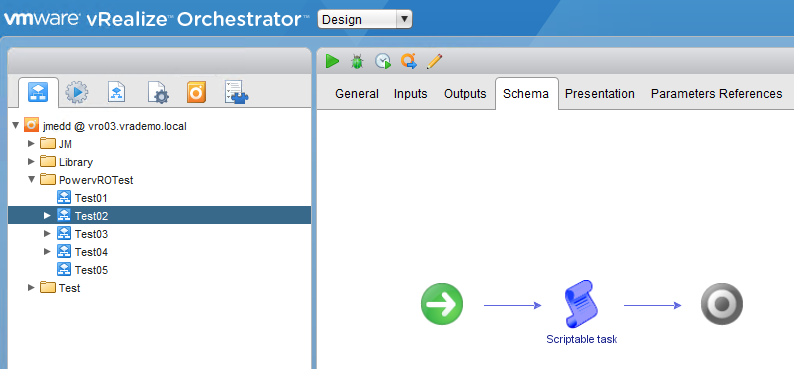794x369 pixels.
Task: Expand the Library folder
Action: click(x=31, y=161)
